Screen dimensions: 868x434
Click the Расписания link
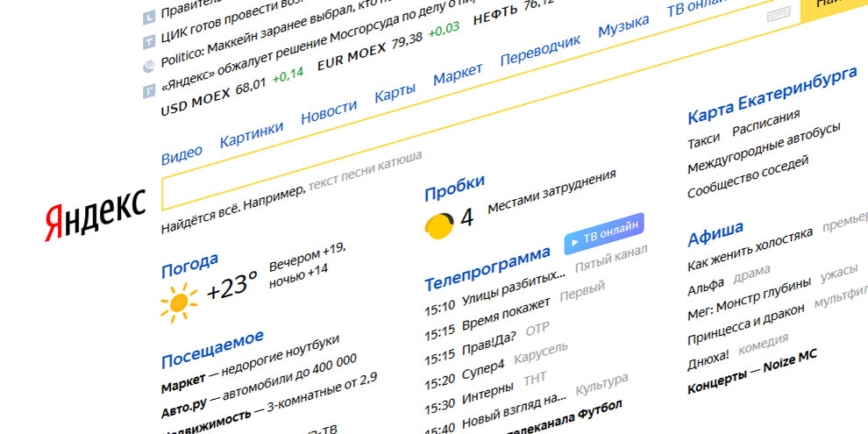click(x=766, y=122)
